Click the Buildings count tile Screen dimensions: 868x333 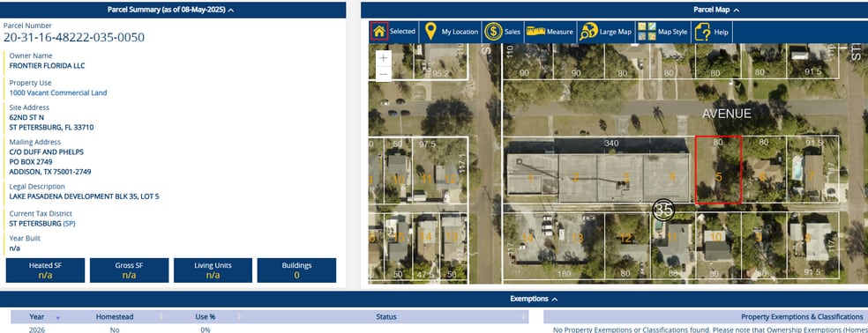click(296, 270)
